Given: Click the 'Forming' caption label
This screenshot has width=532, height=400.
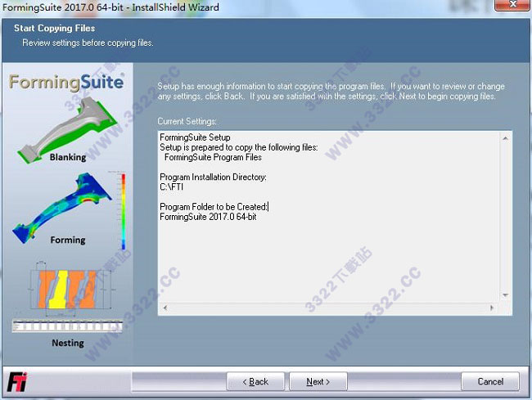Looking at the screenshot, I should click(x=68, y=240).
